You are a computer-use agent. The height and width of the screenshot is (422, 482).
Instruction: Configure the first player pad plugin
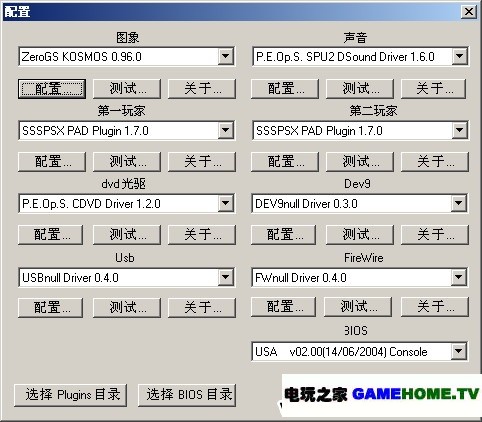52,162
